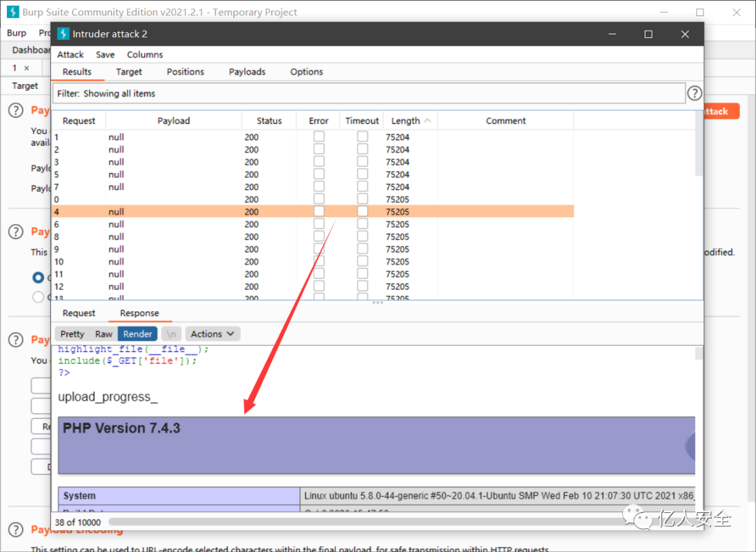Click the splitter dots between table and viewer
The image size is (756, 552).
[377, 303]
